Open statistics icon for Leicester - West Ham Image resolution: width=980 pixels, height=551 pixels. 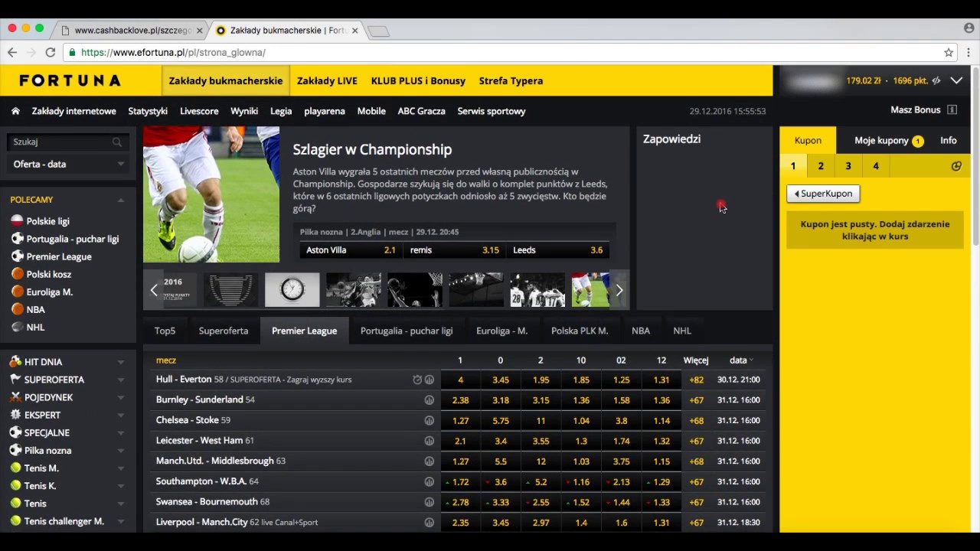429,441
